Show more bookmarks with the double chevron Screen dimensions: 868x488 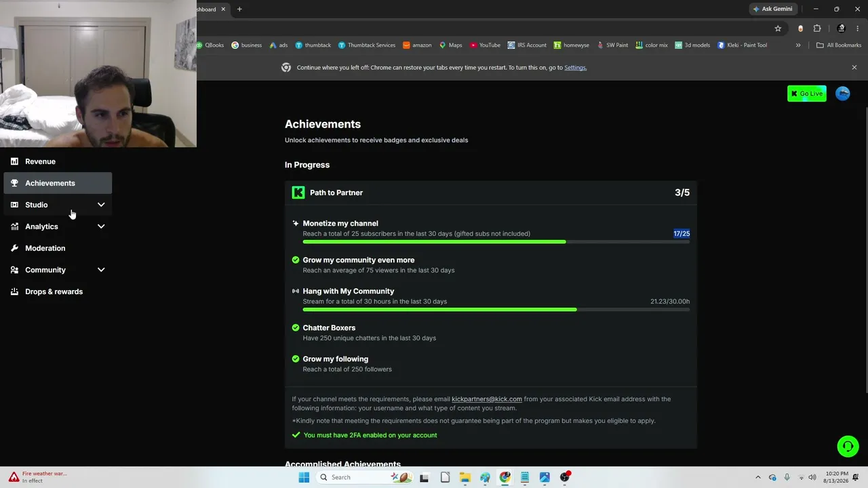tap(798, 45)
